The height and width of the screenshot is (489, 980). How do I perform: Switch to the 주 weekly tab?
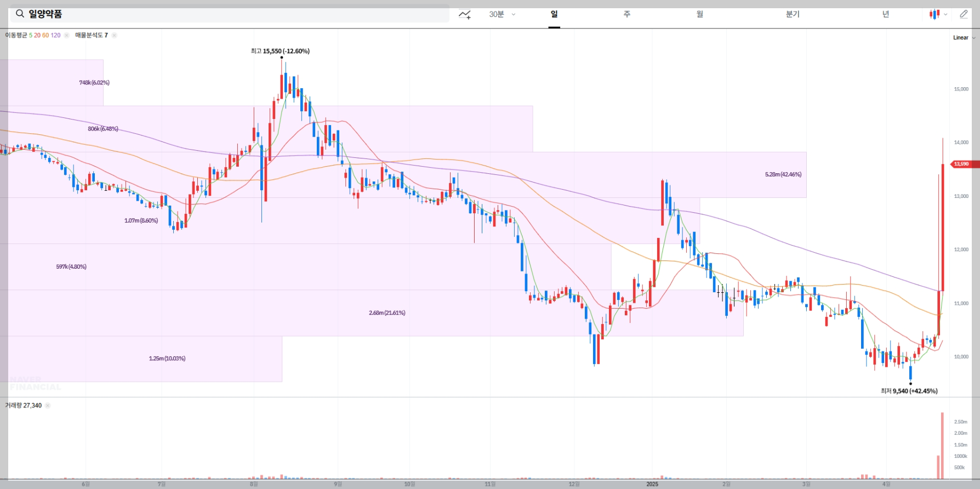point(627,14)
